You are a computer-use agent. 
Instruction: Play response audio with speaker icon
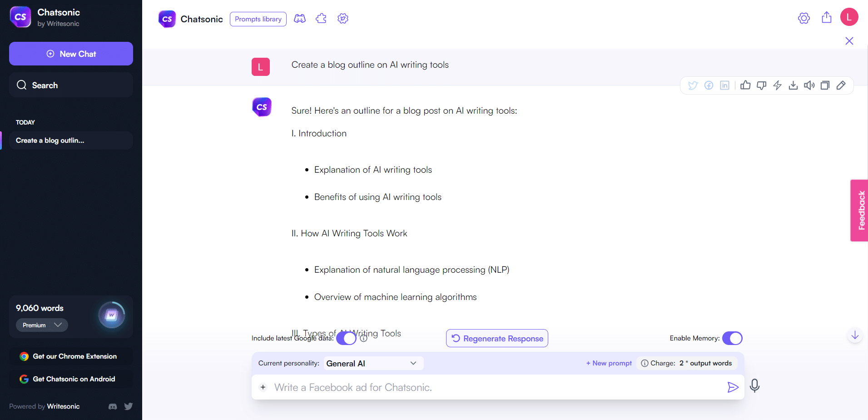809,85
